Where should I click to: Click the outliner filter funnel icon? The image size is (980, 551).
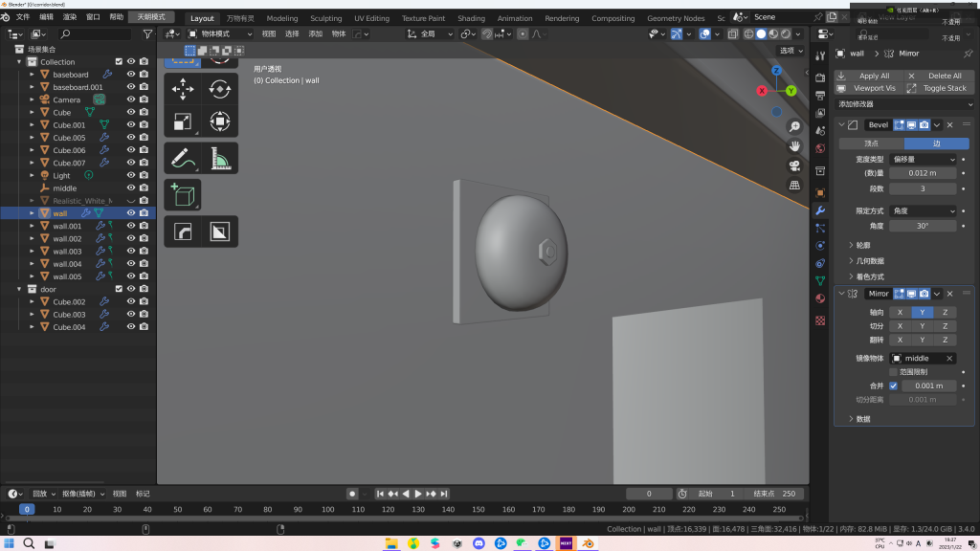tap(147, 33)
